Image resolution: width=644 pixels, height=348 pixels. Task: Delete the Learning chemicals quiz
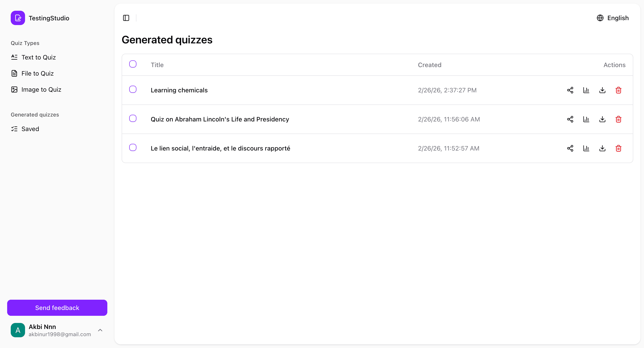pyautogui.click(x=619, y=90)
